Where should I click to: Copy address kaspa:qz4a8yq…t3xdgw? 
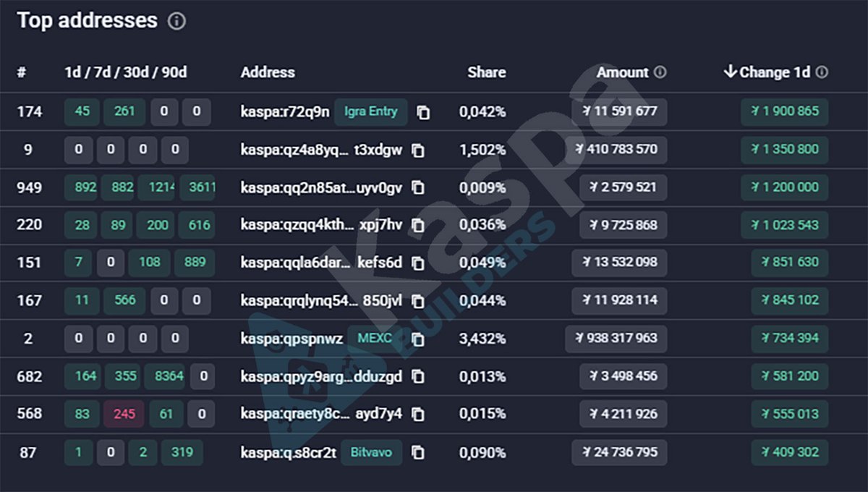pyautogui.click(x=417, y=150)
